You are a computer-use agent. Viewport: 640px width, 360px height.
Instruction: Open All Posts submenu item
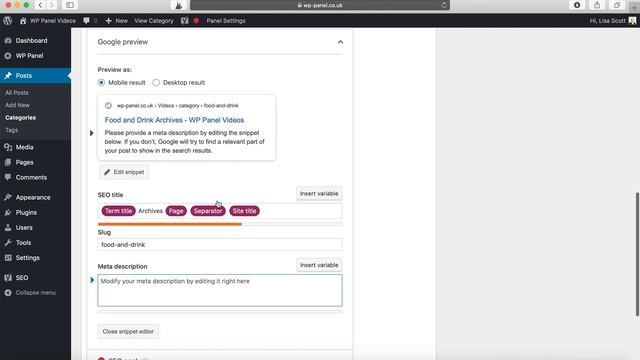pos(17,93)
